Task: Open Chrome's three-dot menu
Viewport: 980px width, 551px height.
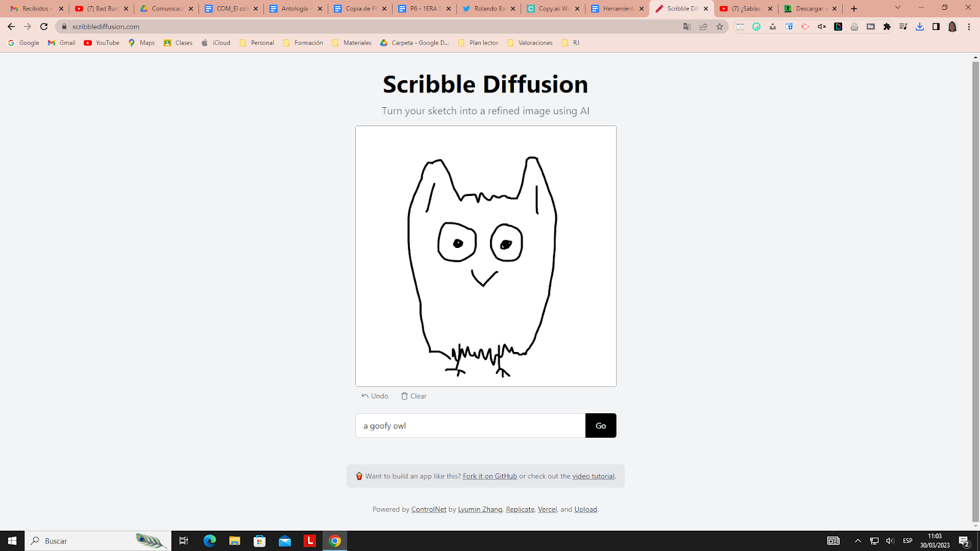Action: point(969,26)
